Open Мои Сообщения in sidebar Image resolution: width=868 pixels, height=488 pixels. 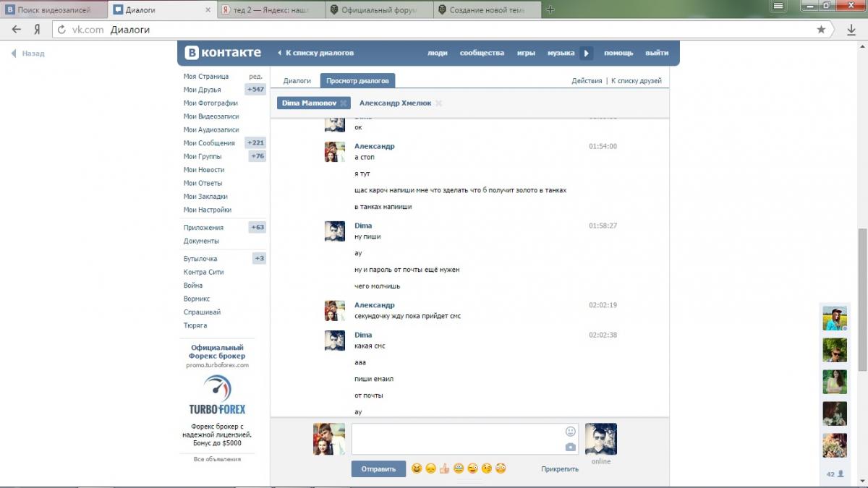(x=209, y=143)
